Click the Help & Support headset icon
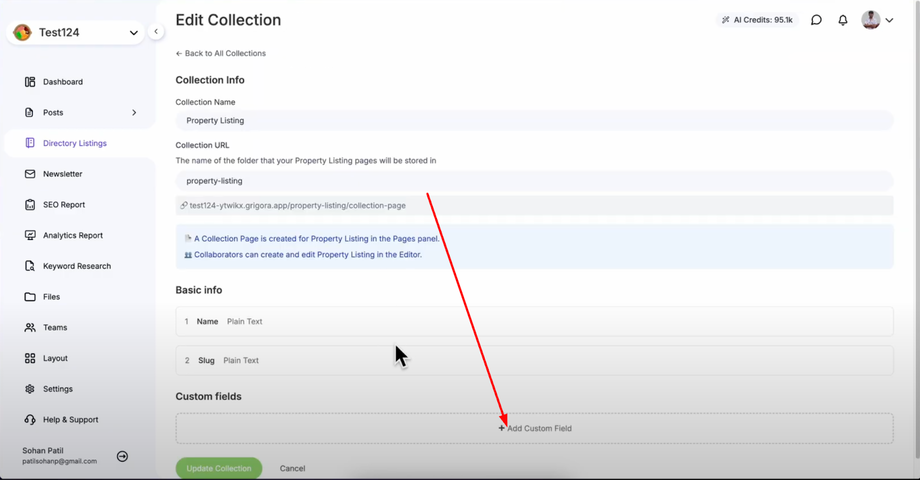The height and width of the screenshot is (480, 920). [30, 420]
